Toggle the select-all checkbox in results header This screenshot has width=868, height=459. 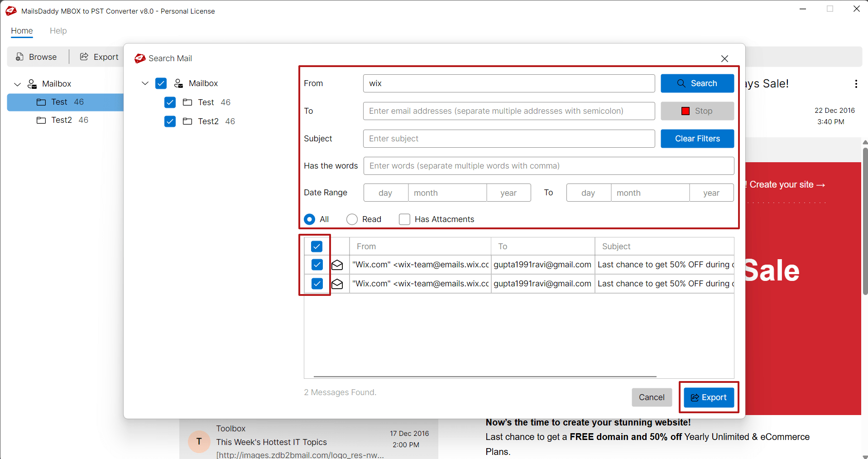[x=317, y=246]
